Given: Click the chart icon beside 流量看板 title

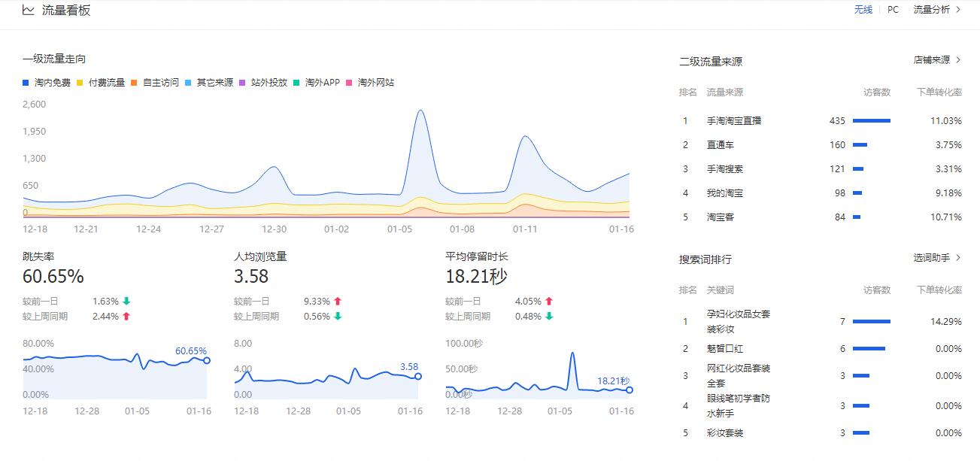Looking at the screenshot, I should (x=28, y=10).
